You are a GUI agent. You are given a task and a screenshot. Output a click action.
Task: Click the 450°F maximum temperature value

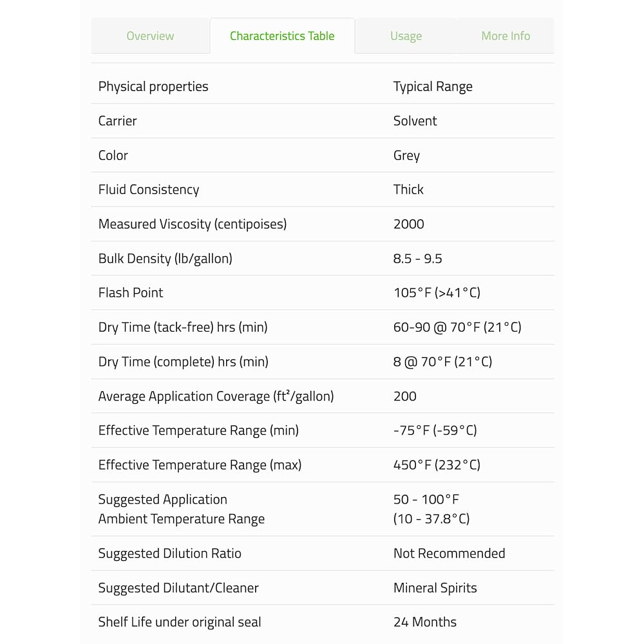[437, 465]
